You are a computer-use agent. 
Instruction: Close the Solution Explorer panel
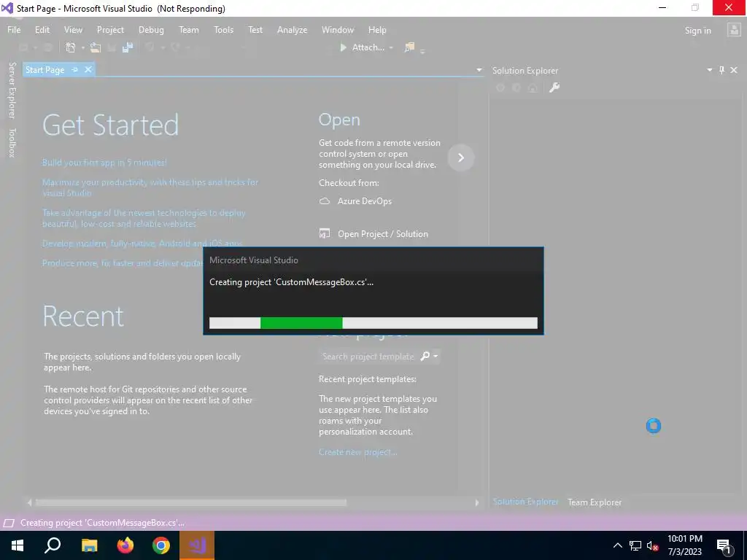[x=734, y=70]
